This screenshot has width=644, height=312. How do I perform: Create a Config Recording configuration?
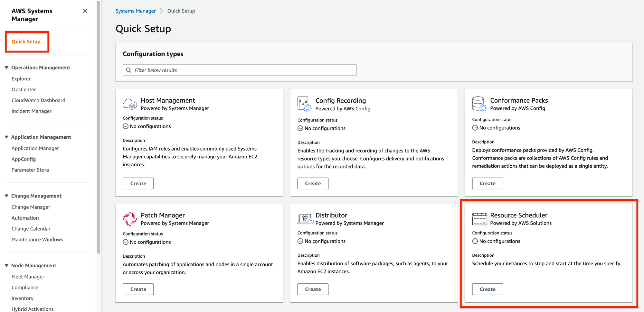(x=313, y=183)
